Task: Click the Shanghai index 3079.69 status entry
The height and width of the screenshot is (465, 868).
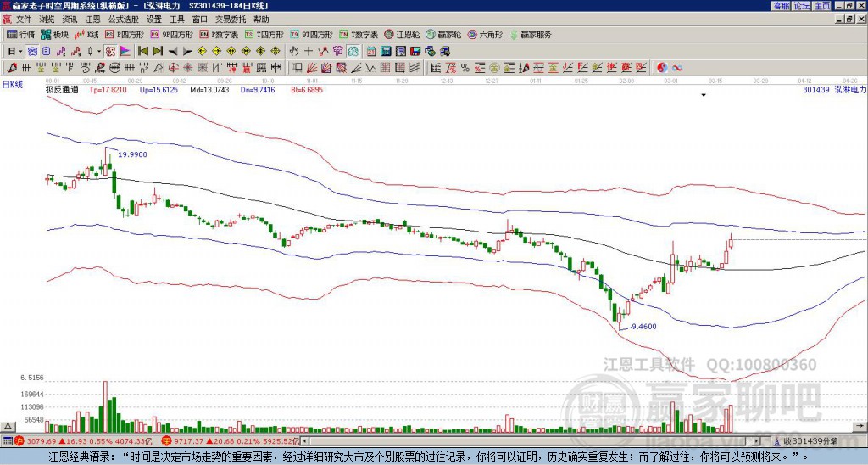Action: click(x=84, y=441)
